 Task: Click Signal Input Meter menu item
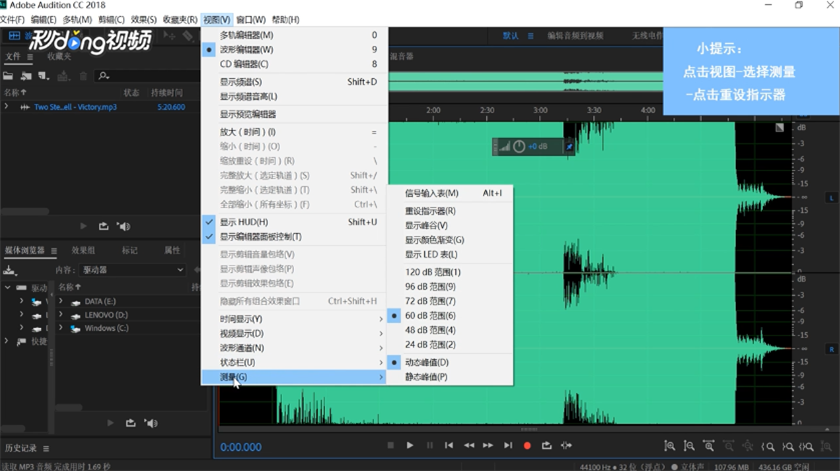pos(450,193)
